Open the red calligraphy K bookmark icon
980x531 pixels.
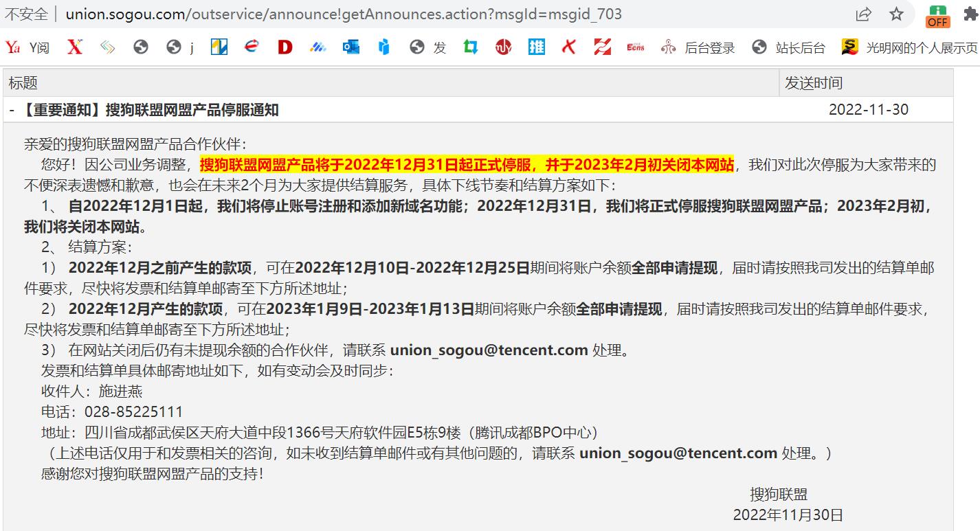click(x=569, y=47)
